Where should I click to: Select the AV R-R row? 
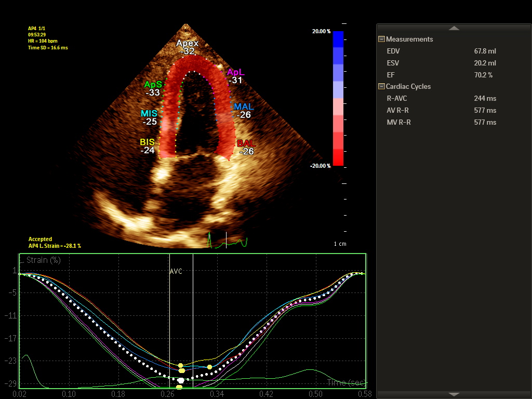pyautogui.click(x=442, y=110)
